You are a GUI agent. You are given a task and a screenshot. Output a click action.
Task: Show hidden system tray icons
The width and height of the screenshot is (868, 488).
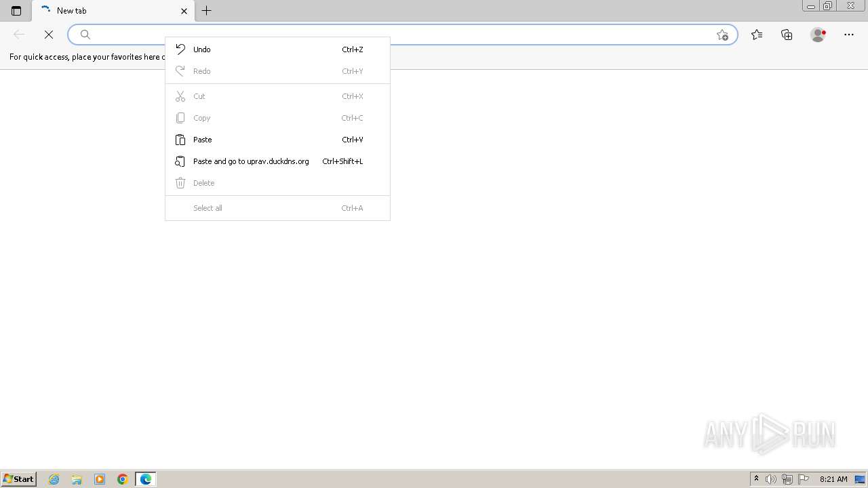point(756,479)
